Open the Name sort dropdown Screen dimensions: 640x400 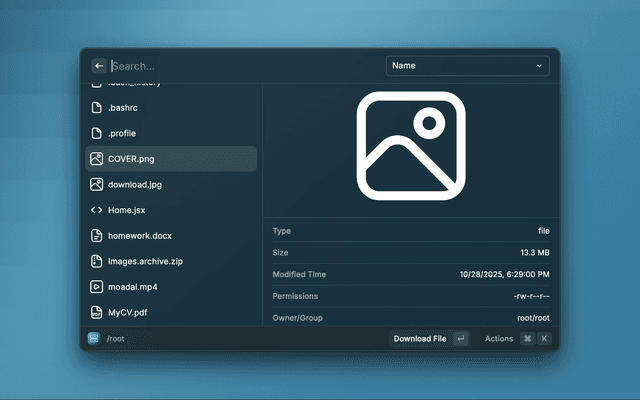pos(467,66)
